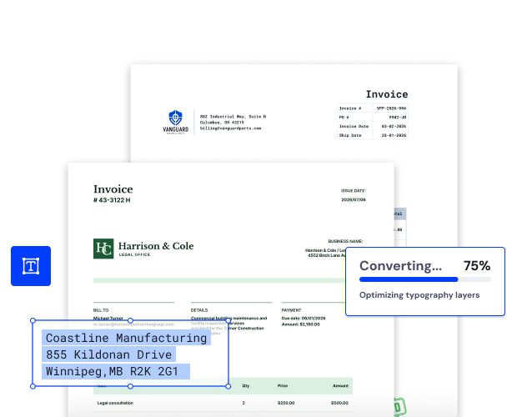Grab the top-right text box handle
Image resolution: width=532 pixels, height=417 pixels.
pos(228,320)
